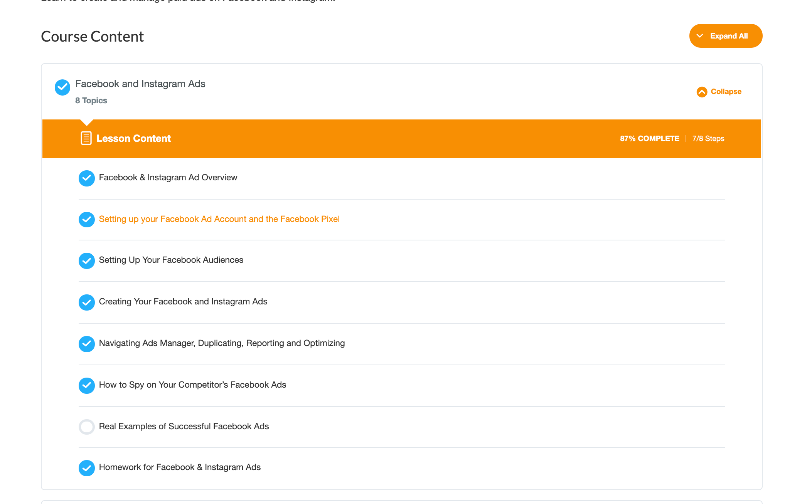Click the Lesson Content heading
Screen dimensions: 812x504
[133, 138]
